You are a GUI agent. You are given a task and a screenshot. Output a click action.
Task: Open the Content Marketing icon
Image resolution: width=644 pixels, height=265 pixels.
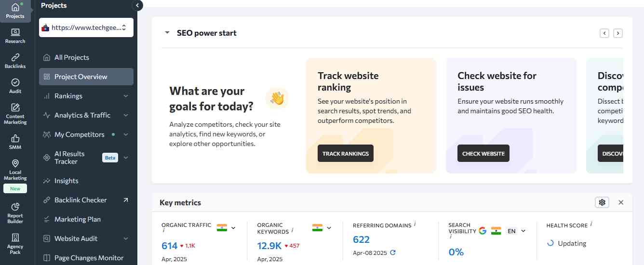coord(15,107)
